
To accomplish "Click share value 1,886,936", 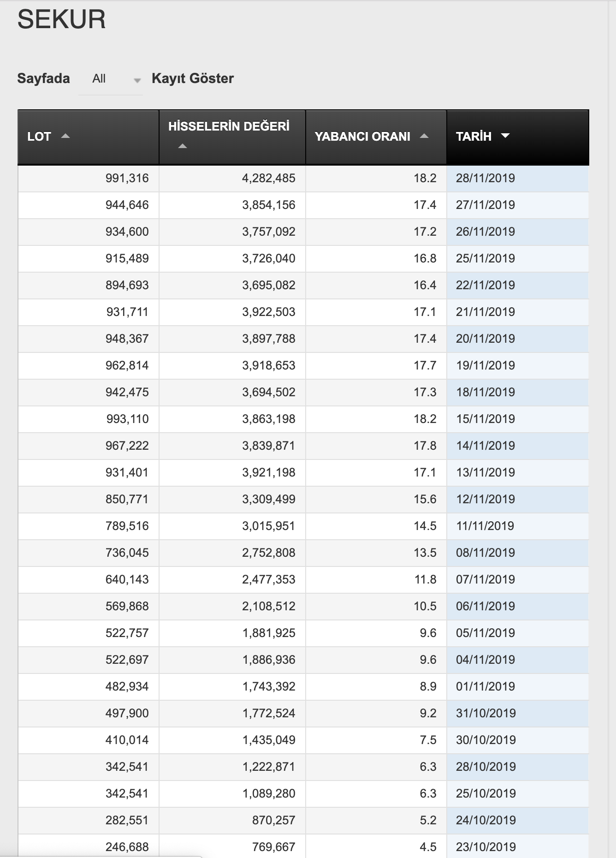I will tap(269, 660).
